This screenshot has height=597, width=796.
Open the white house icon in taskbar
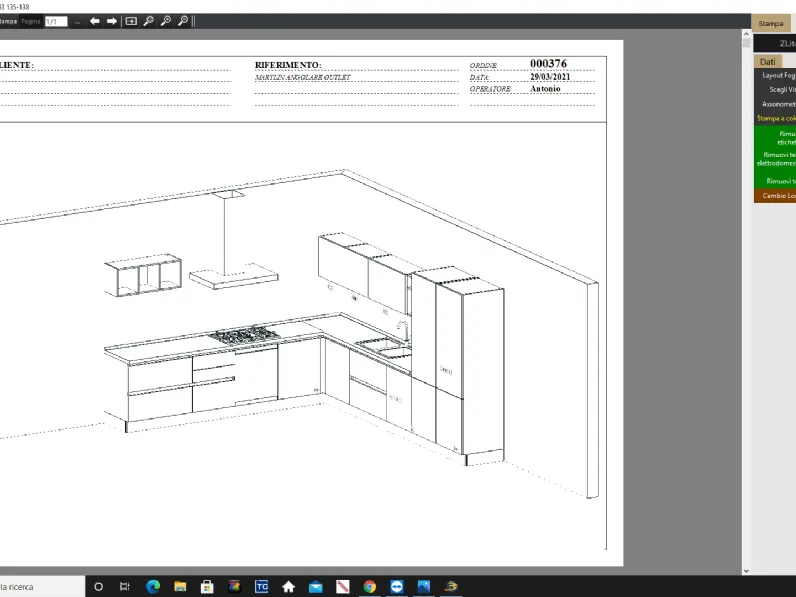288,587
